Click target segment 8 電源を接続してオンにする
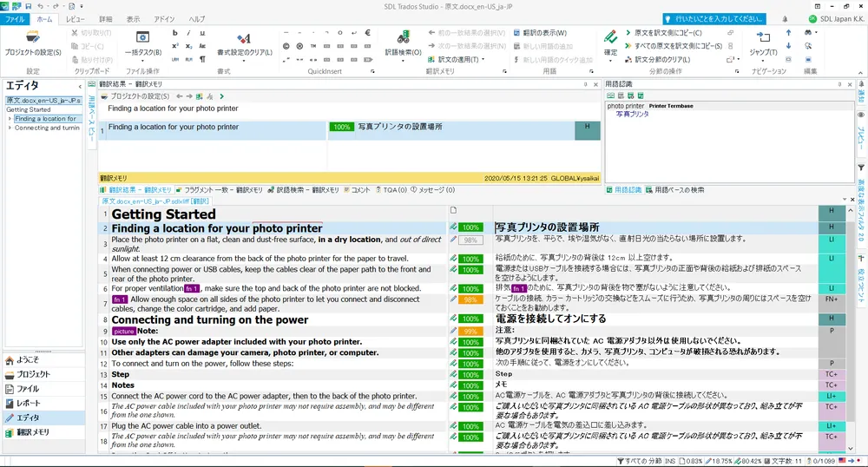The width and height of the screenshot is (868, 467). point(655,319)
